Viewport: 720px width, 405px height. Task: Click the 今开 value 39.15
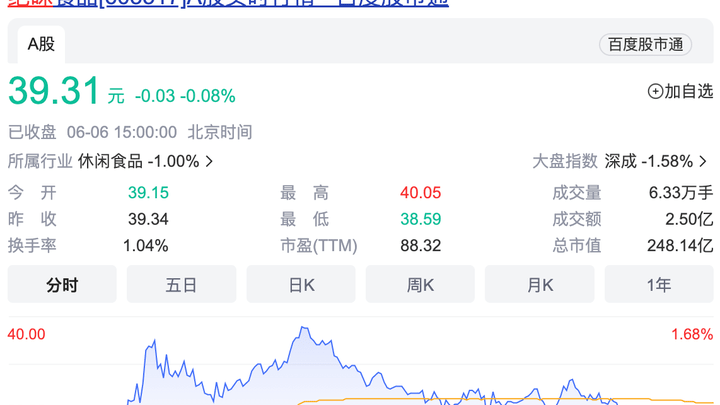tap(148, 192)
